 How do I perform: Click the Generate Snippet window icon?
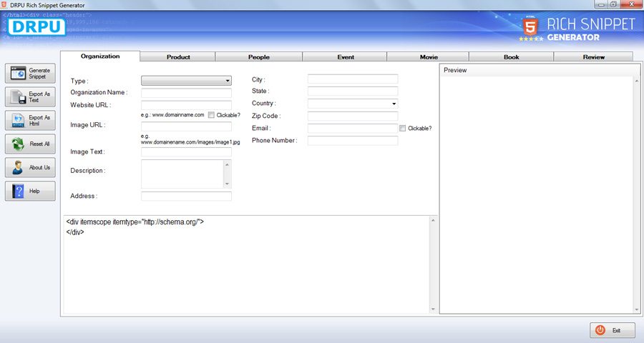[18, 74]
